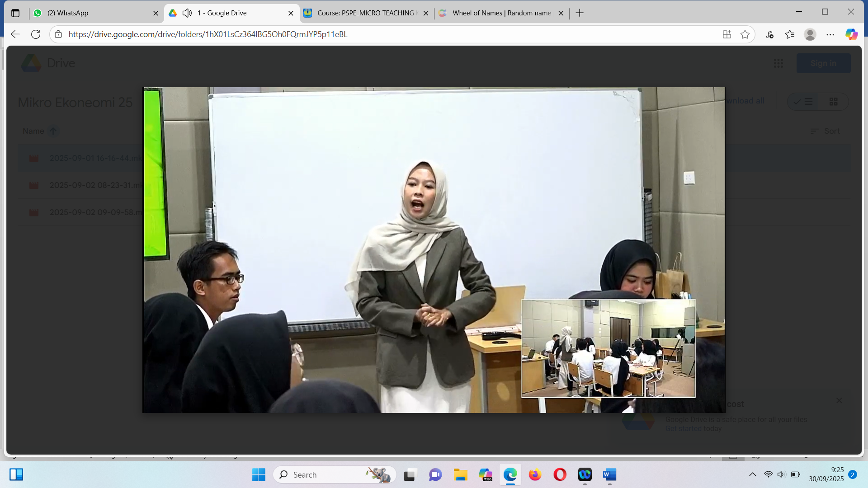
Task: Add page to favorites star icon
Action: [x=745, y=34]
